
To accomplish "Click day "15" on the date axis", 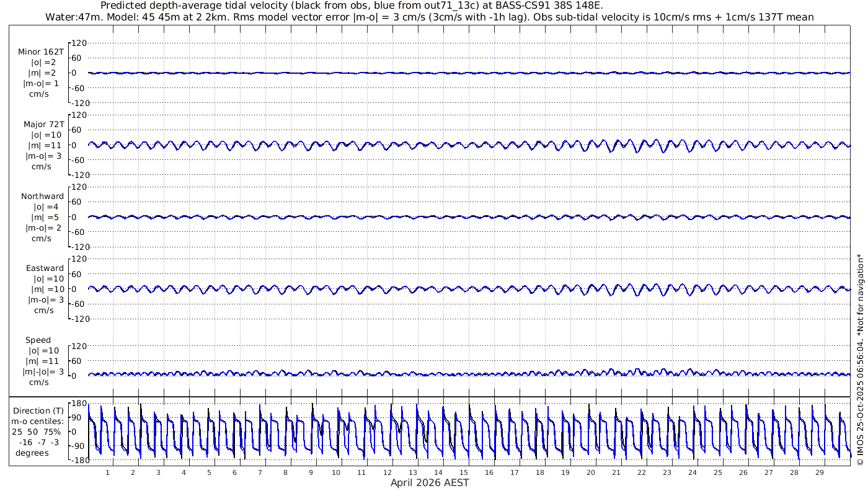I will [463, 472].
